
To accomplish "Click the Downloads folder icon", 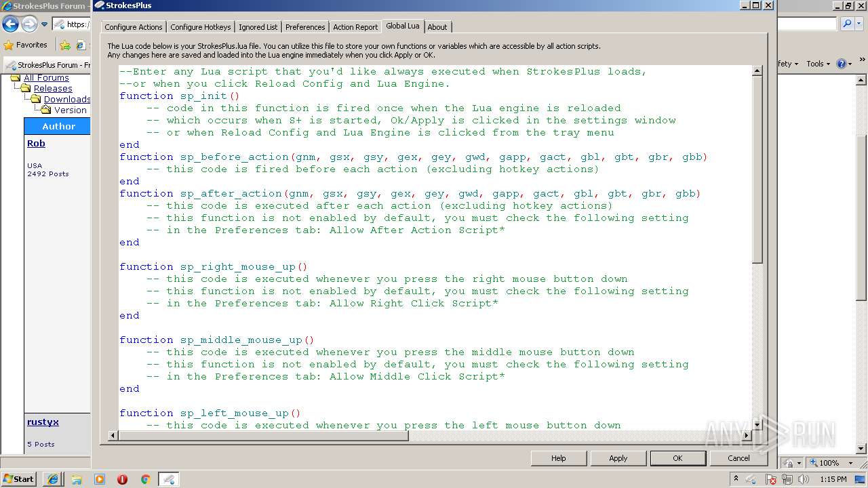I will click(x=36, y=100).
